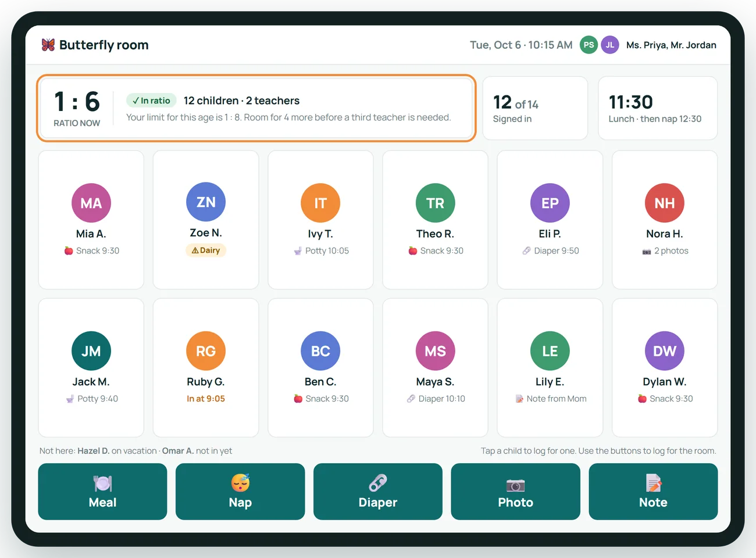Tap Eli P.'s EP avatar

pos(550,203)
